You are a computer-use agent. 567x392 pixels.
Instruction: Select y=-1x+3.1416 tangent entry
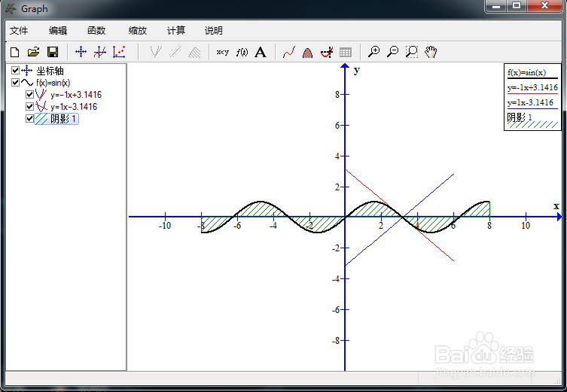click(76, 95)
